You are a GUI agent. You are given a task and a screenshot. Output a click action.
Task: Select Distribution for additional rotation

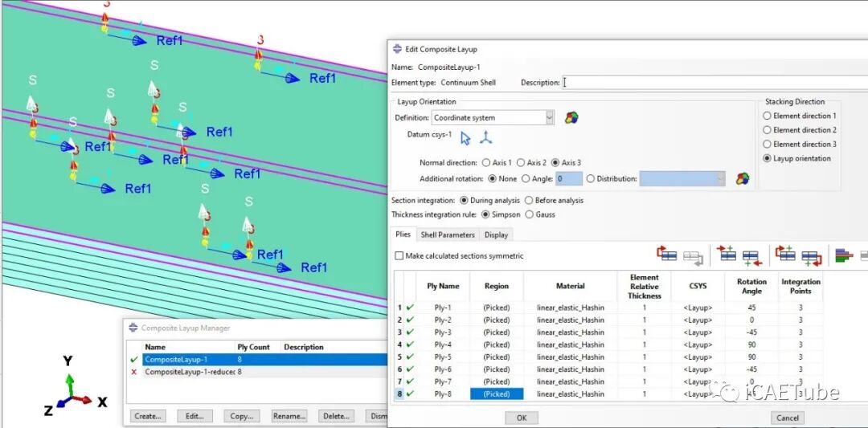[590, 178]
